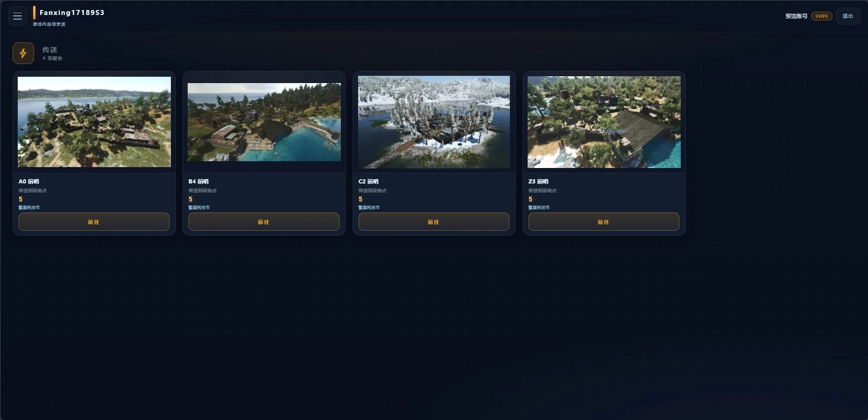The height and width of the screenshot is (420, 868).
Task: Click 传送到该地点 description under B4 前哨
Action: pos(203,191)
